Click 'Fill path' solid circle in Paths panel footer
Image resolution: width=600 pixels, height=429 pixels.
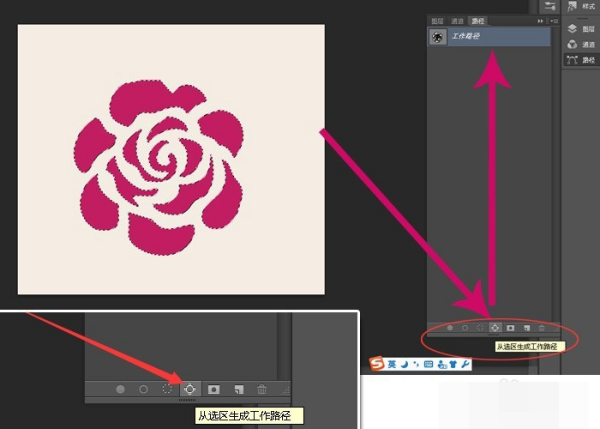(x=449, y=327)
